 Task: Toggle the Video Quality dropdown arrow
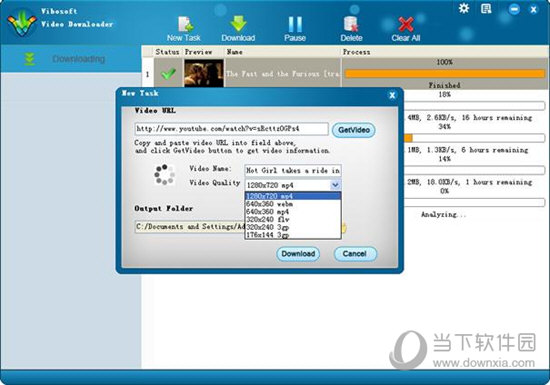click(x=335, y=185)
